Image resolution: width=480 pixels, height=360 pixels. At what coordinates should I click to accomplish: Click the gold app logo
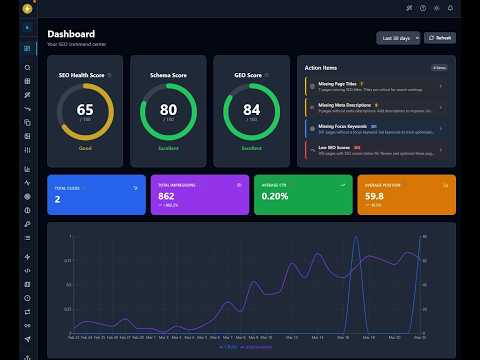27,8
